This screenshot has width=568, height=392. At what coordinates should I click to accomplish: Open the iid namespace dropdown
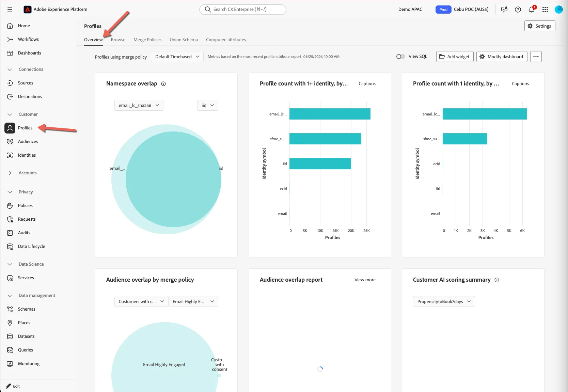(x=208, y=105)
